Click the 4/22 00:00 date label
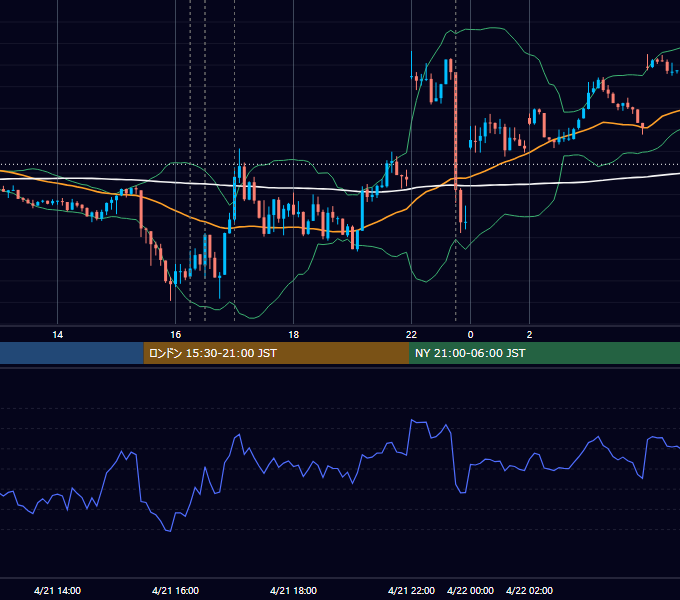680x600 pixels. [471, 590]
